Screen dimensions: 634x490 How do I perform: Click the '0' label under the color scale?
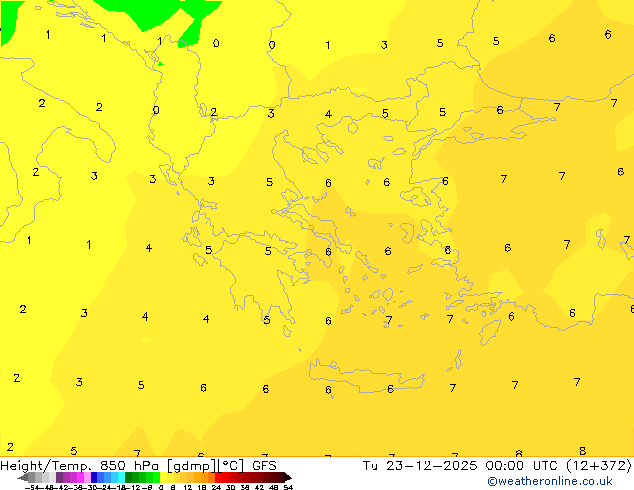tap(161, 488)
